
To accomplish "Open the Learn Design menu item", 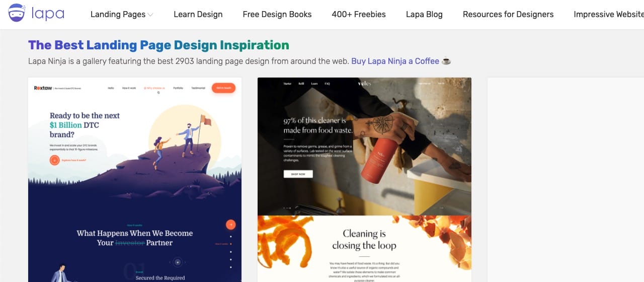I will [198, 14].
